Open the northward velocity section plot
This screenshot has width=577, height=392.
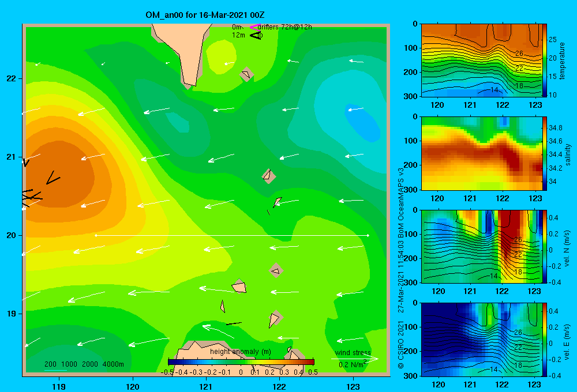[482, 246]
